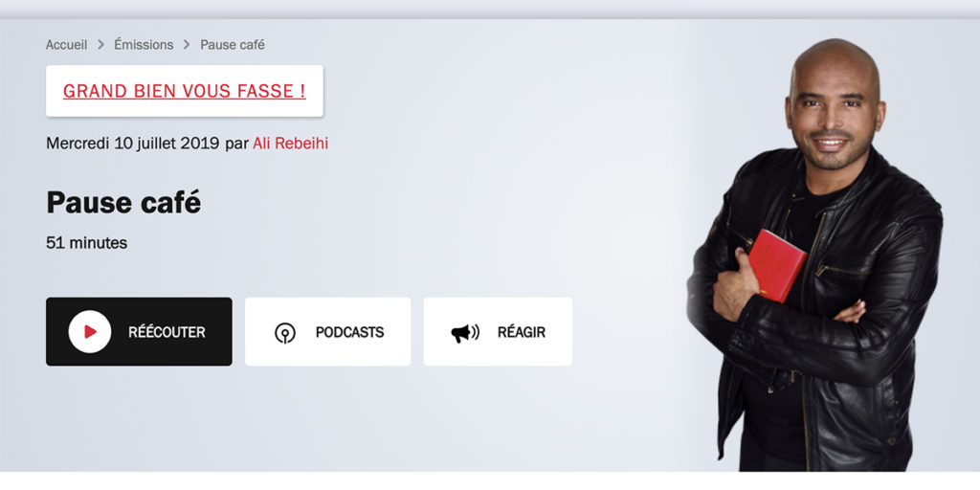Click the RÉÉCOUTER button label
Viewport: 980px width, 490px height.
pos(167,332)
